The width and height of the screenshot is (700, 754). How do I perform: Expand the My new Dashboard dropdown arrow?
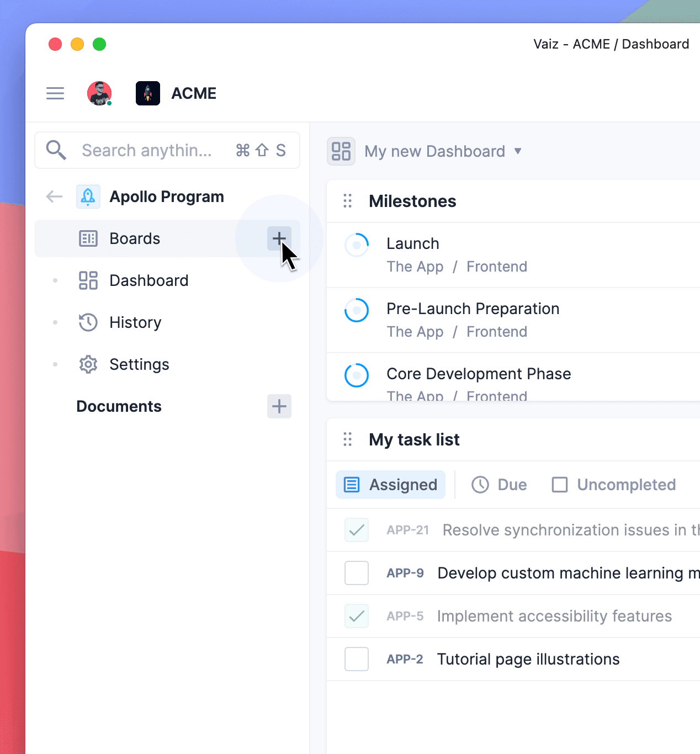518,151
